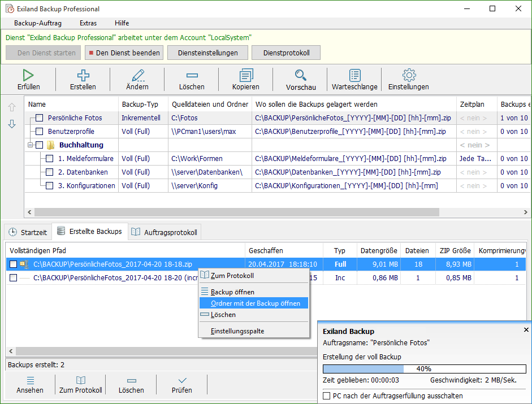Tick the Buchhaltung group checkbox
Image resolution: width=532 pixels, height=404 pixels.
pos(40,145)
